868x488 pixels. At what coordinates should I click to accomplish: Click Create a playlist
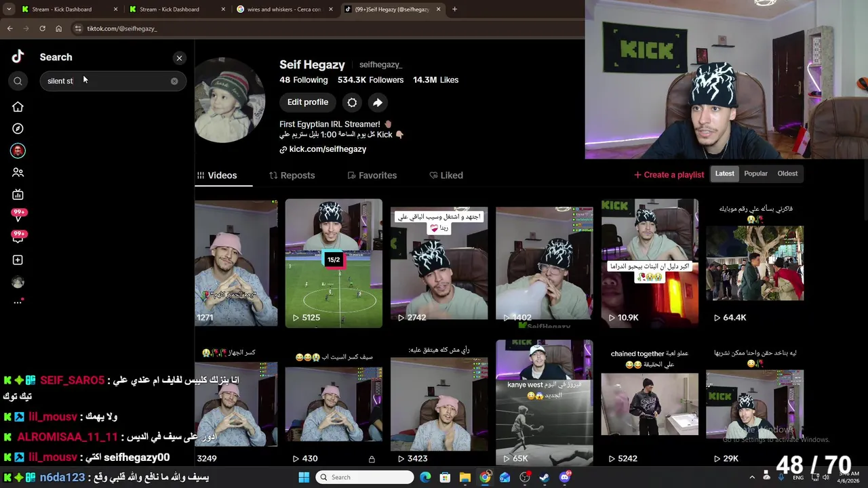pyautogui.click(x=669, y=175)
